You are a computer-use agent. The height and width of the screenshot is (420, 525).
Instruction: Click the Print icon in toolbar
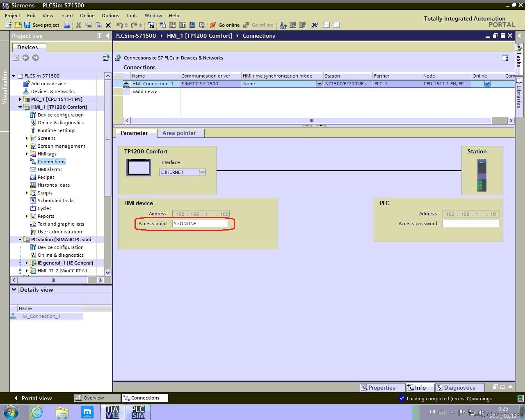click(67, 25)
